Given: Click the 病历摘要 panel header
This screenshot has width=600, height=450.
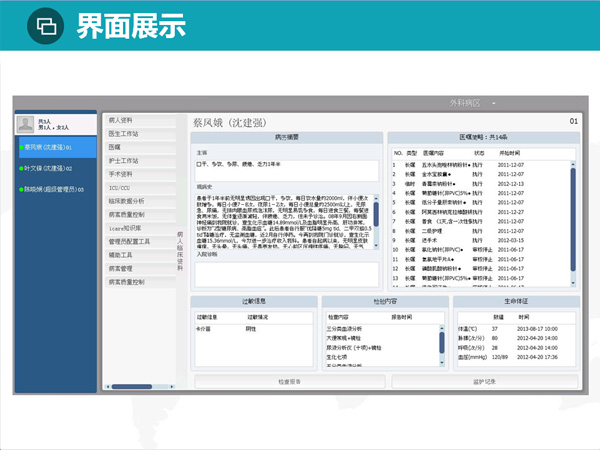Looking at the screenshot, I should 287,137.
